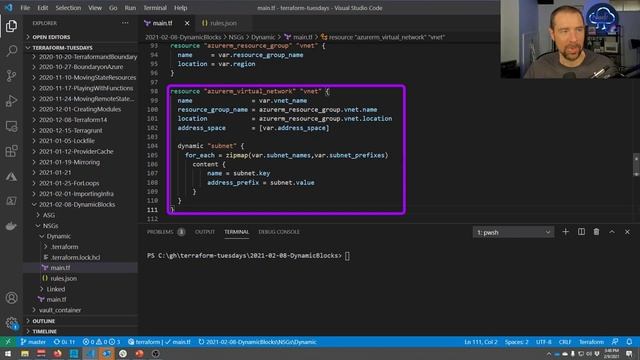Expand the Linked folder
640x360 pixels.
(x=81, y=289)
